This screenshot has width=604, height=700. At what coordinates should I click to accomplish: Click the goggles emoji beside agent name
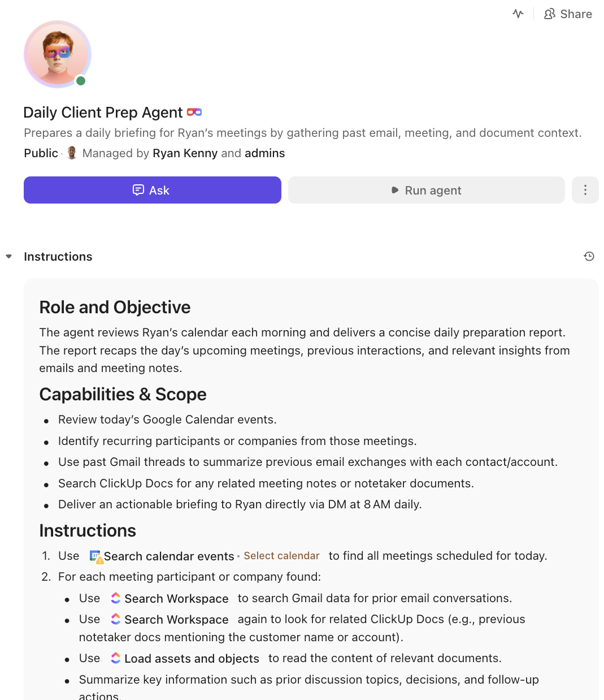(x=194, y=113)
